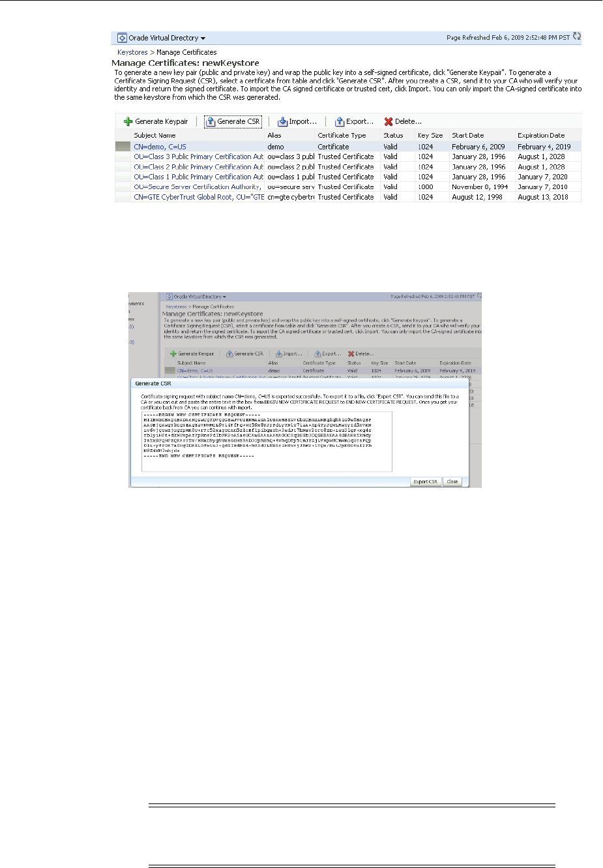Click Generate Keypair in the upper screenshot toolbar

tap(156, 121)
